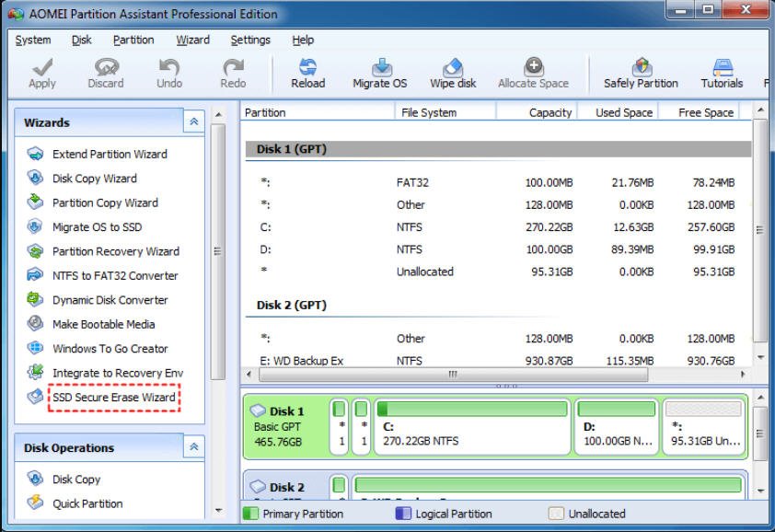Viewport: 775px width, 532px height.
Task: Click the Redo arrow icon
Action: click(x=233, y=67)
